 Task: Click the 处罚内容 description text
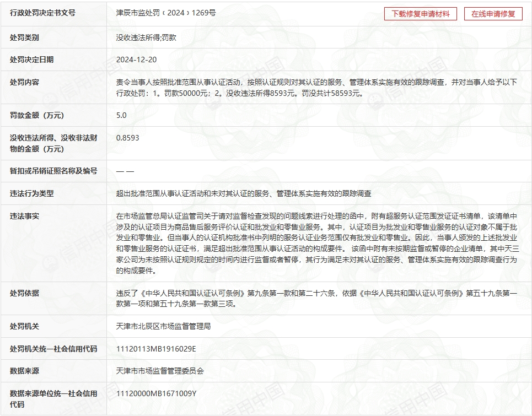click(316, 88)
